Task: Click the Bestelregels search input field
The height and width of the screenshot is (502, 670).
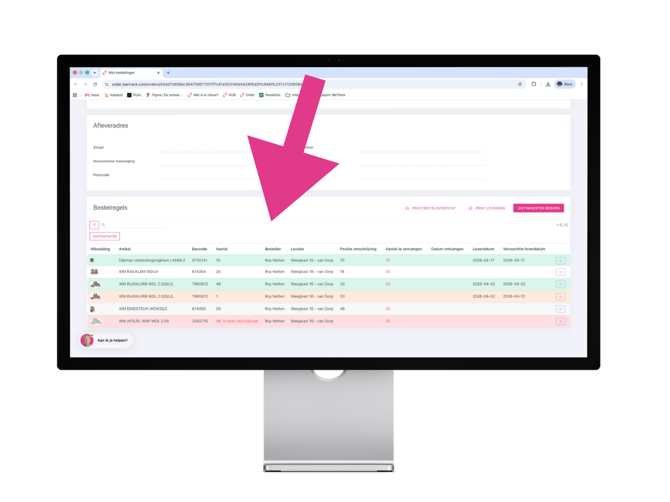Action: tap(134, 225)
